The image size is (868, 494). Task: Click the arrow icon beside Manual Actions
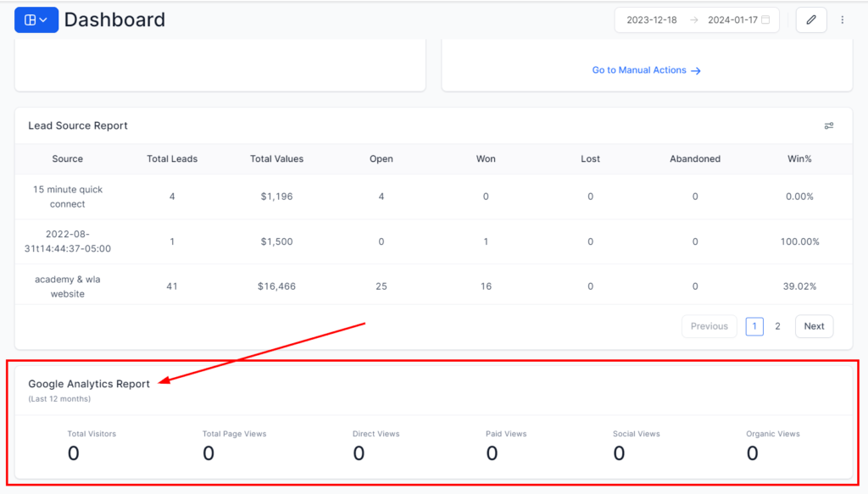[696, 71]
